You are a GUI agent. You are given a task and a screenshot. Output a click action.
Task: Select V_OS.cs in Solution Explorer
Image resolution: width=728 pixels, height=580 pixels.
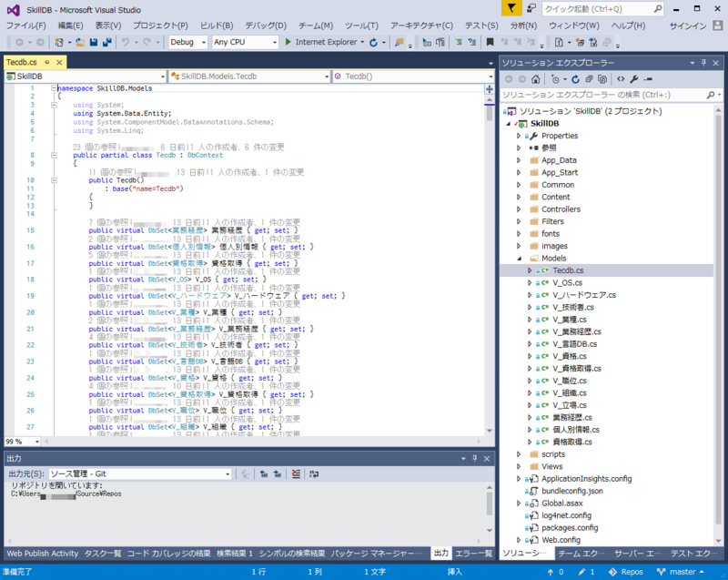(x=567, y=282)
